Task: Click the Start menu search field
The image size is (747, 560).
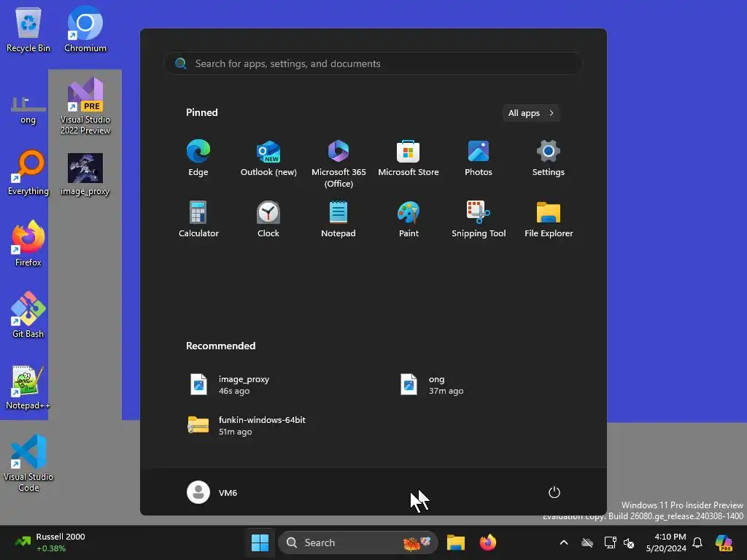Action: tap(373, 63)
